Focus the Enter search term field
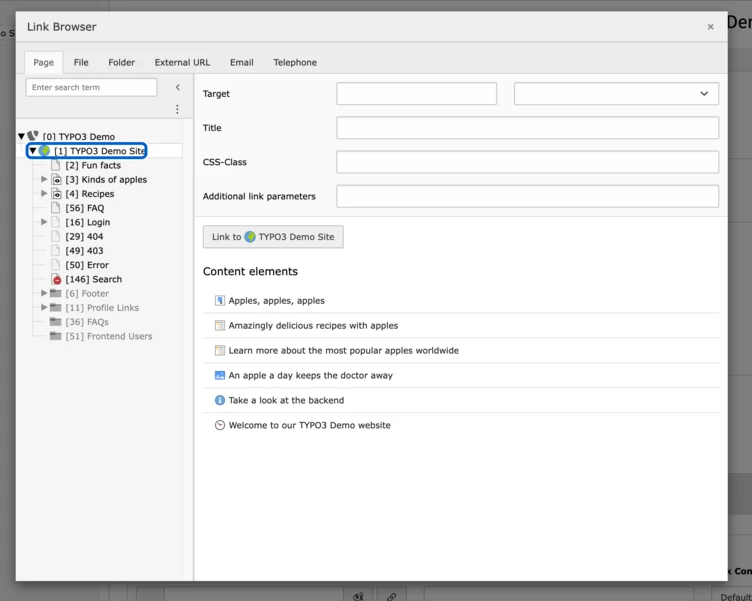 pos(91,87)
